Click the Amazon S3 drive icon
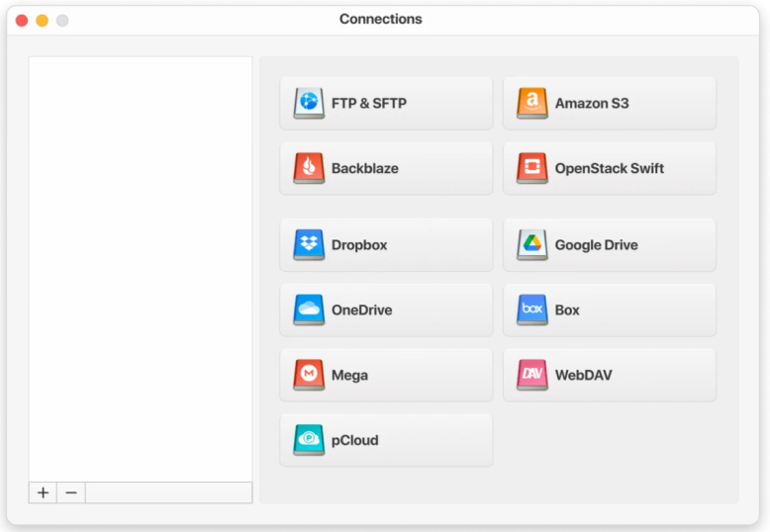Image resolution: width=770 pixels, height=532 pixels. pos(532,103)
